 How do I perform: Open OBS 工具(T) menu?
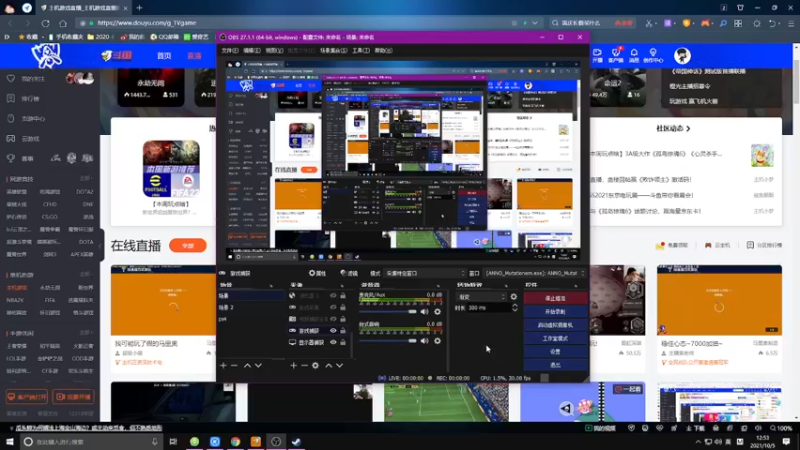click(x=361, y=51)
